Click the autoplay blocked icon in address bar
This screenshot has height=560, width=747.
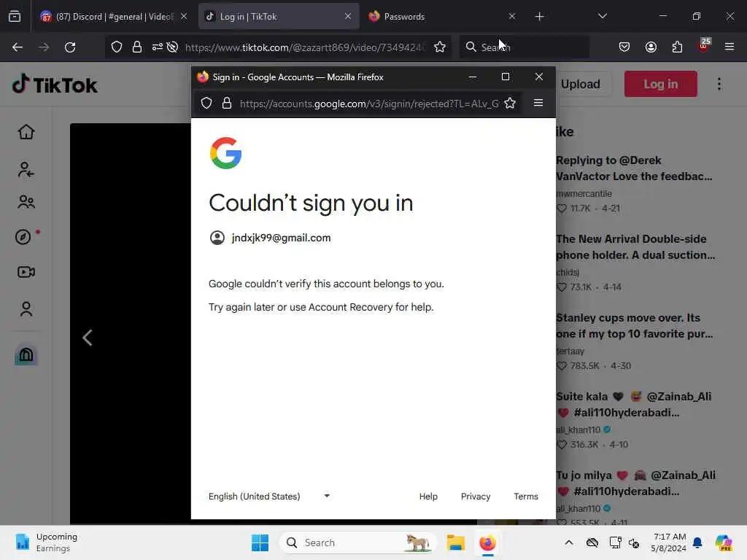(x=172, y=47)
